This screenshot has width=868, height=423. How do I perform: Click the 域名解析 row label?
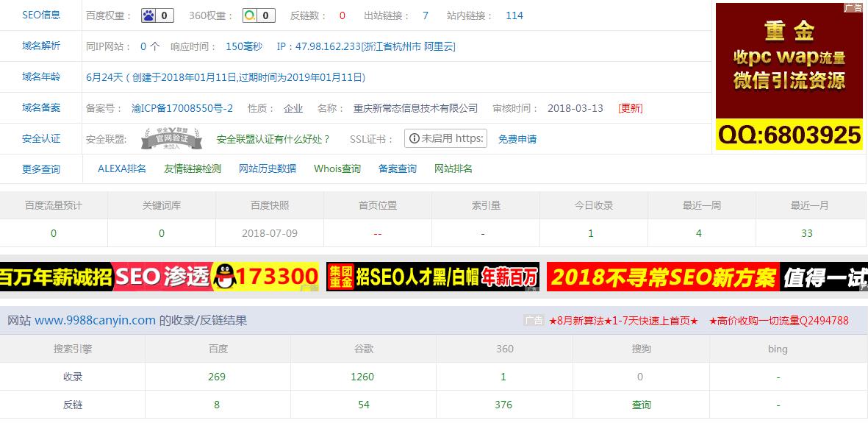point(41,46)
